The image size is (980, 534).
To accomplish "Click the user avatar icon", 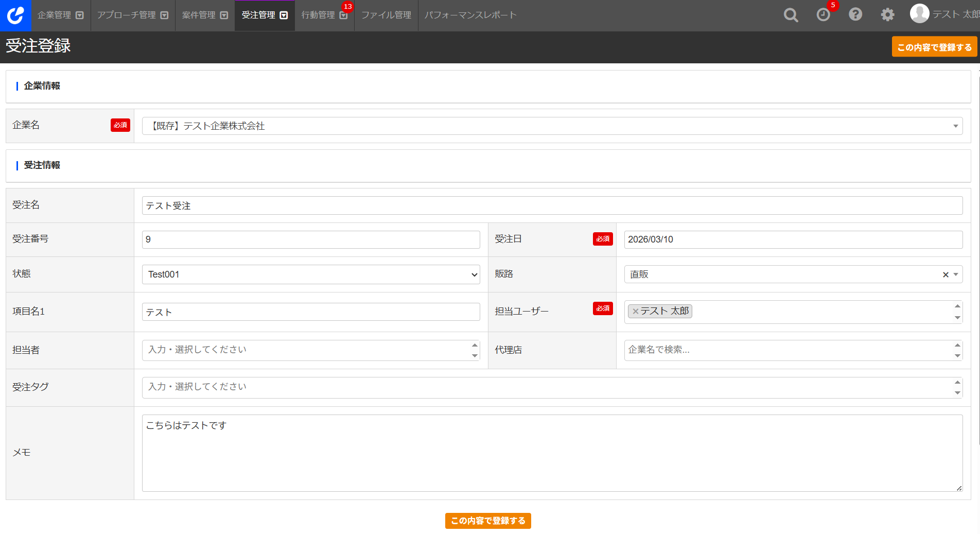I will click(920, 13).
